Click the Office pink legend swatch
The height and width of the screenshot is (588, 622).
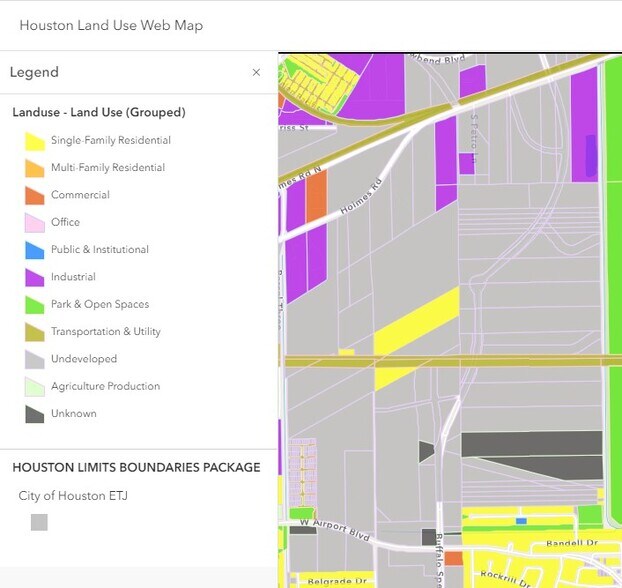34,223
